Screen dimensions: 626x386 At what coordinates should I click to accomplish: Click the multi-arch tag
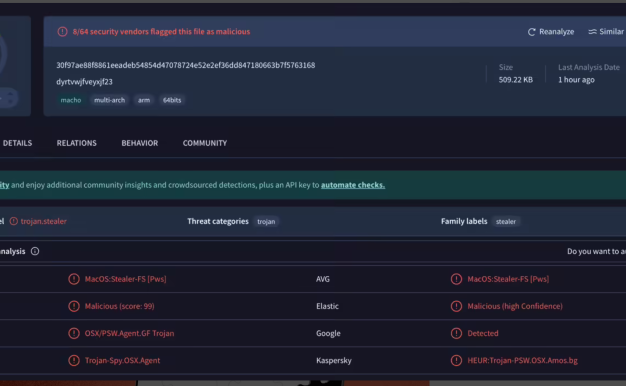click(109, 100)
